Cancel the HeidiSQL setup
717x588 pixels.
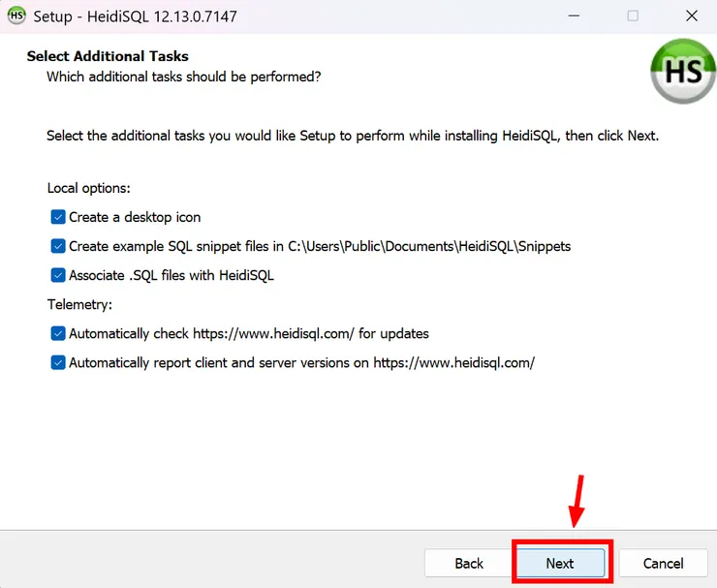click(x=663, y=564)
